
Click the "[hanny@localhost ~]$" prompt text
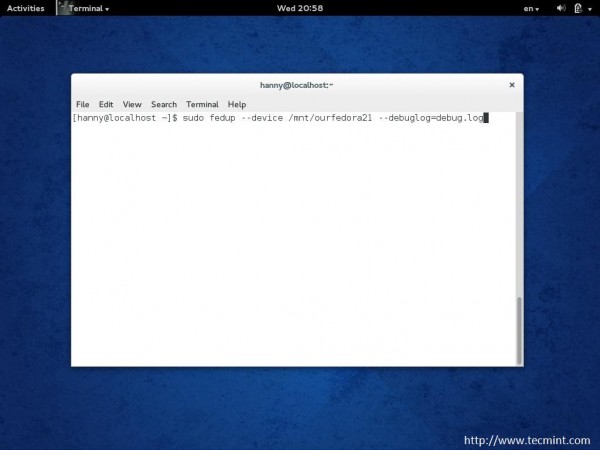pos(125,118)
